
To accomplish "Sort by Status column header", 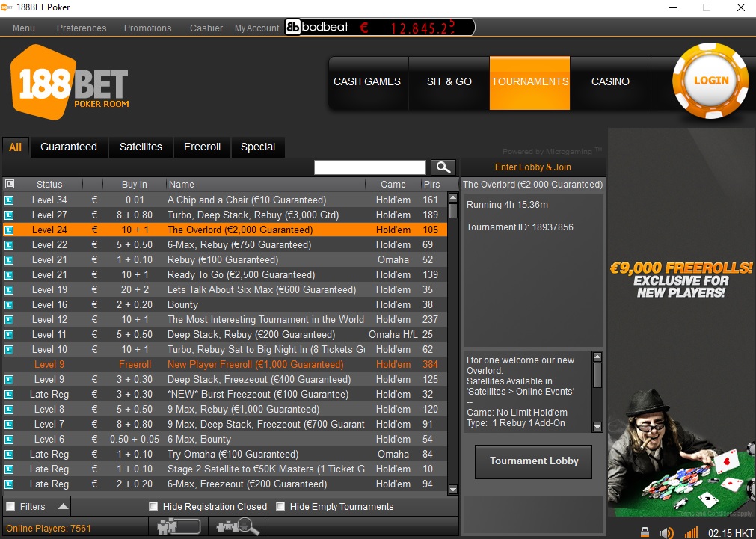I will (49, 184).
